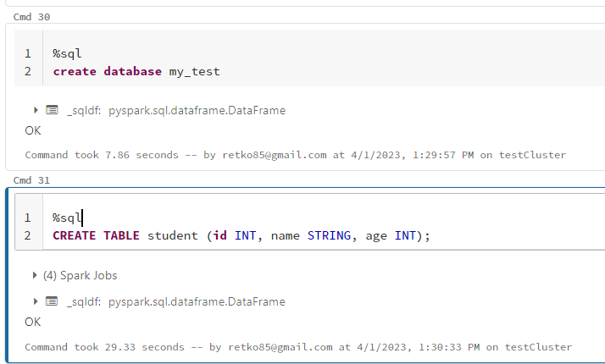Click _sqldf DataFrame text in Cmd 31
The image size is (605, 364).
(176, 301)
